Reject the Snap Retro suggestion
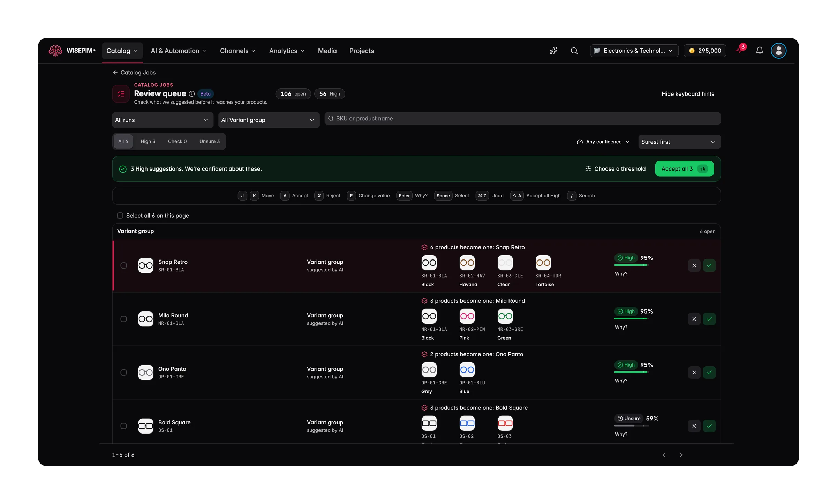This screenshot has width=837, height=504. pos(694,265)
